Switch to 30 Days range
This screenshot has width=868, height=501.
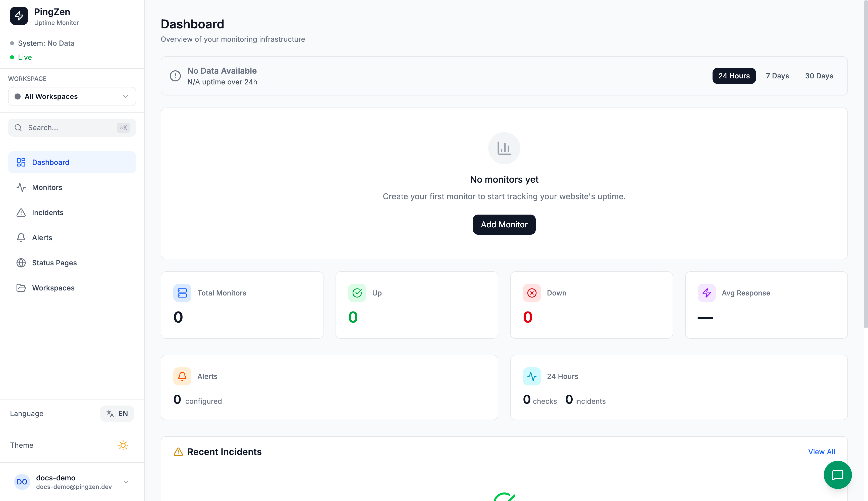click(x=819, y=76)
